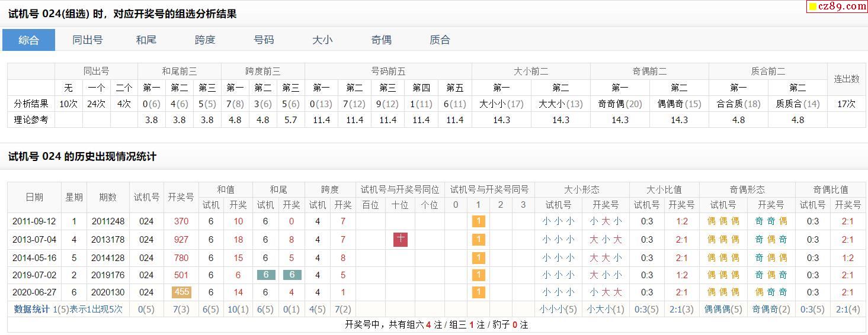Viewport: 868px width, 335px height.
Task: Click the 连出数 column header
Action: tap(847, 79)
